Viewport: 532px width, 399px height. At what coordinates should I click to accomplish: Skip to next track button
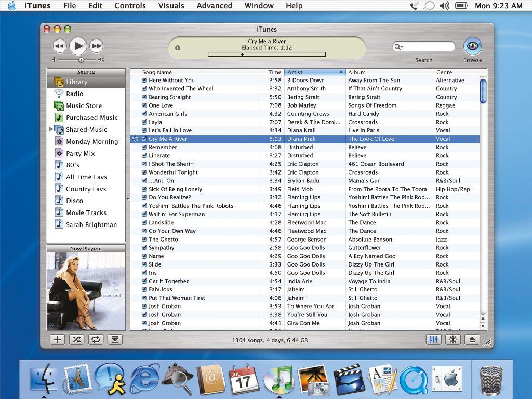(97, 46)
